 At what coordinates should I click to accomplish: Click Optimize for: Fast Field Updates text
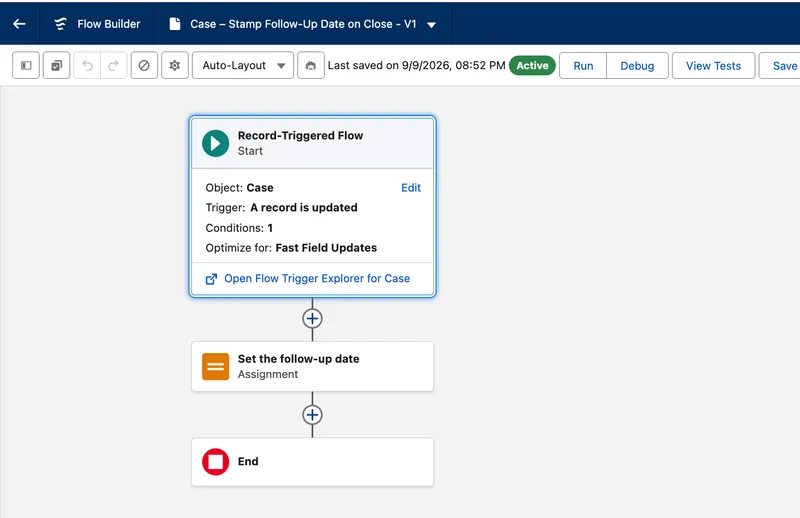(291, 248)
